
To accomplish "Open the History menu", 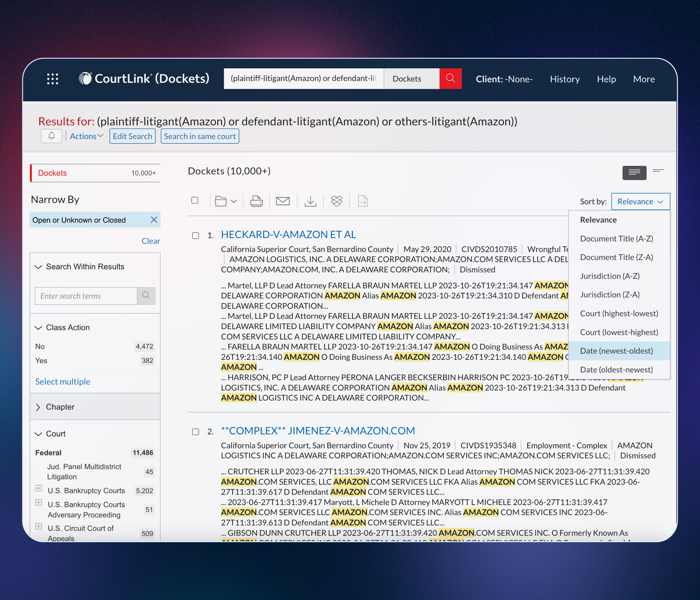I will (565, 79).
